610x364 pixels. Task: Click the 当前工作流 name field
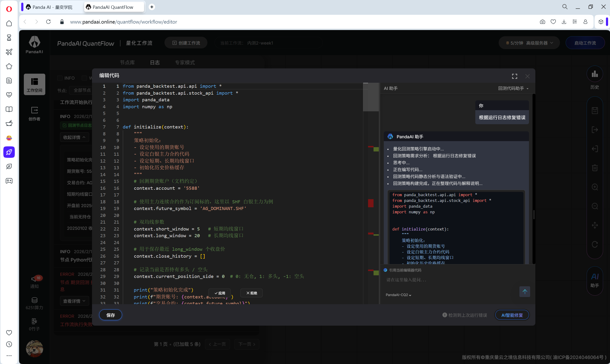tap(269, 43)
